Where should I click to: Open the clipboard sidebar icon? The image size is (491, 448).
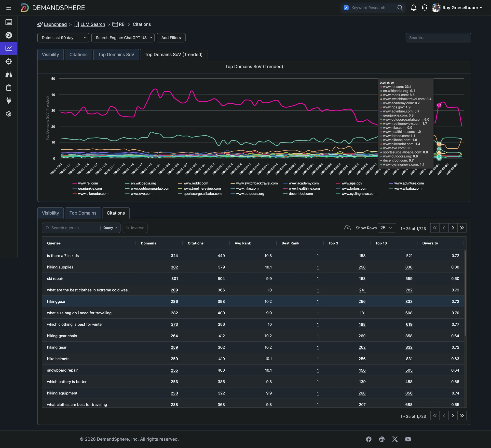coord(9,88)
